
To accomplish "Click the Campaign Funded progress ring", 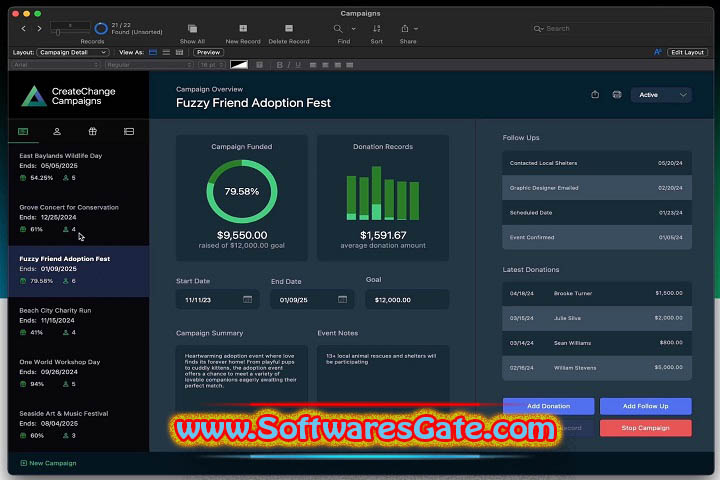I will point(242,191).
